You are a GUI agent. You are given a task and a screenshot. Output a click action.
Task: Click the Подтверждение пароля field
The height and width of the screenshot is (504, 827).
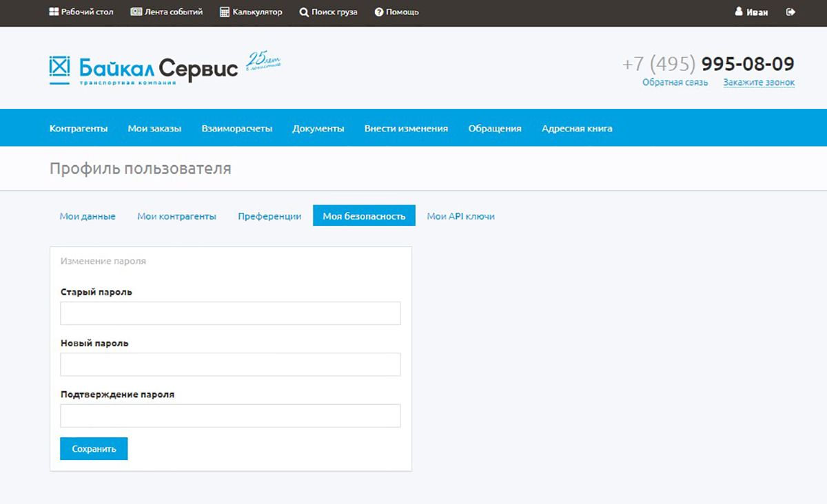[x=230, y=416]
